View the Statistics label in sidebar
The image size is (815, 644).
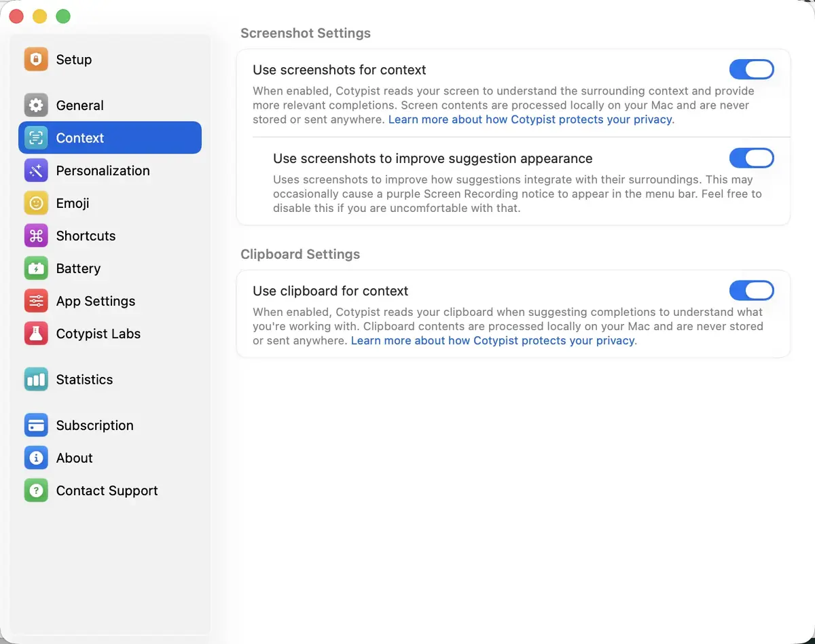(85, 379)
